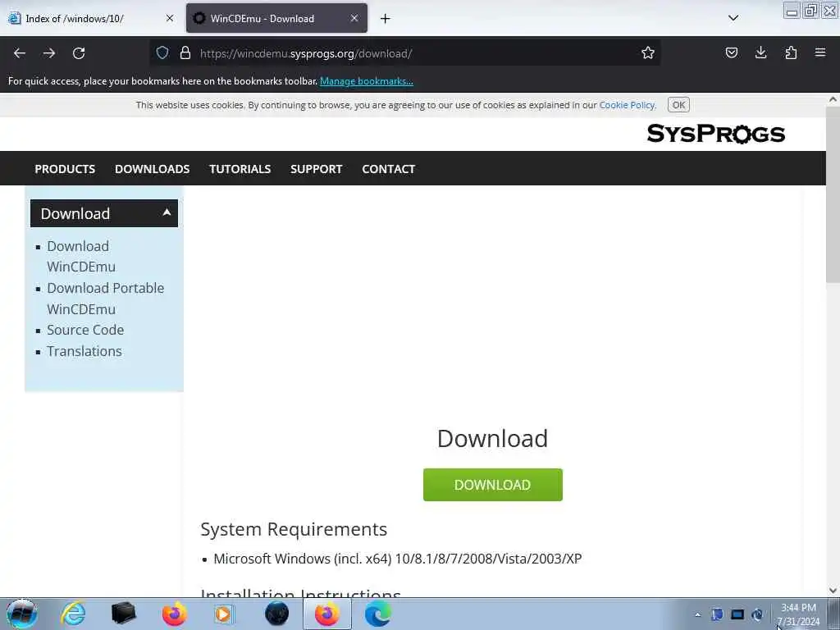
Task: Launch Internet Explorer from taskbar
Action: click(73, 614)
